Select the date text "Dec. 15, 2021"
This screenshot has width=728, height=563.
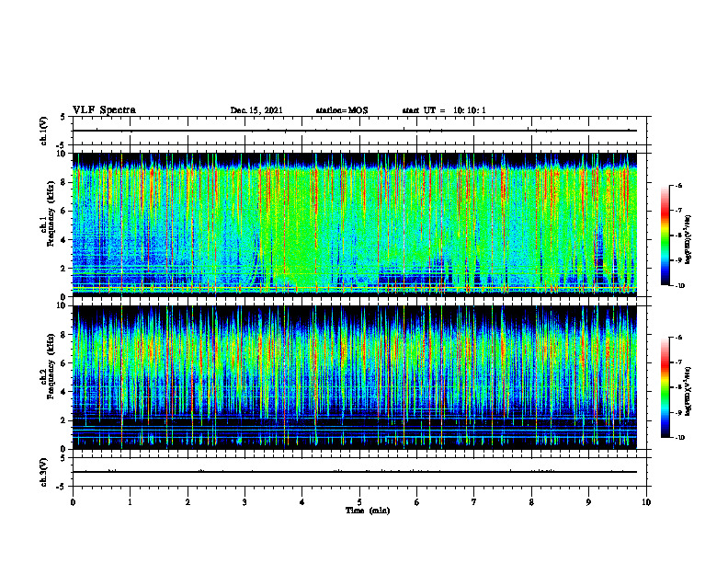[256, 110]
